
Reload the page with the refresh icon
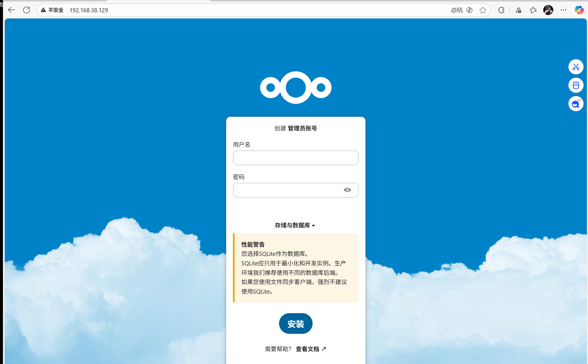click(x=27, y=10)
